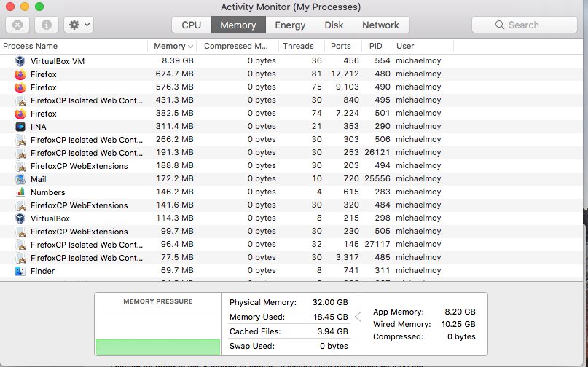Sort by the PID column header

pos(377,46)
